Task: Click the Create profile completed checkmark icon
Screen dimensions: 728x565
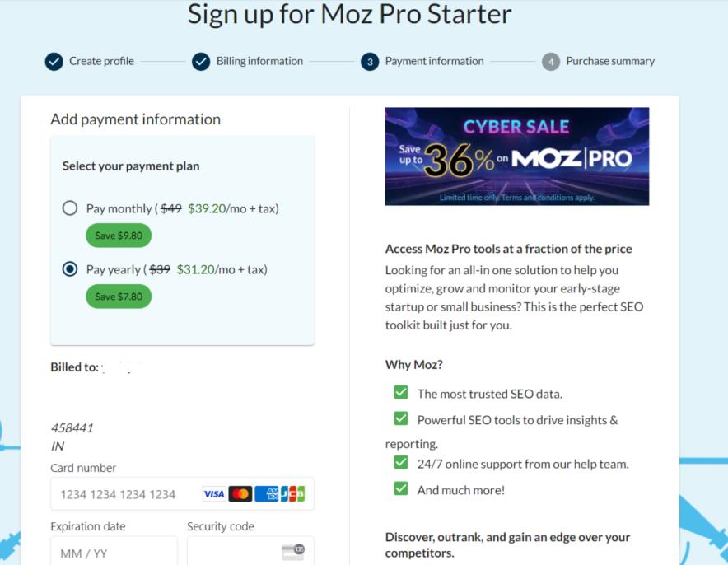Action: coord(54,61)
